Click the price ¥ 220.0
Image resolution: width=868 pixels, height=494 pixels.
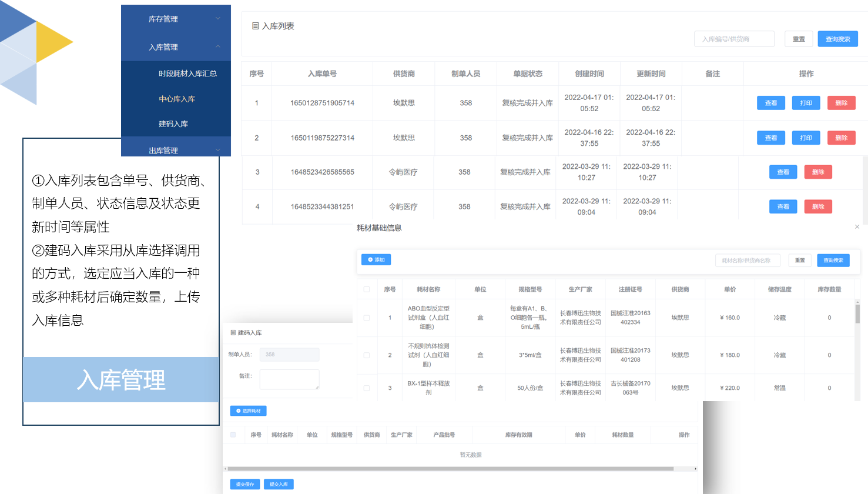coord(730,388)
